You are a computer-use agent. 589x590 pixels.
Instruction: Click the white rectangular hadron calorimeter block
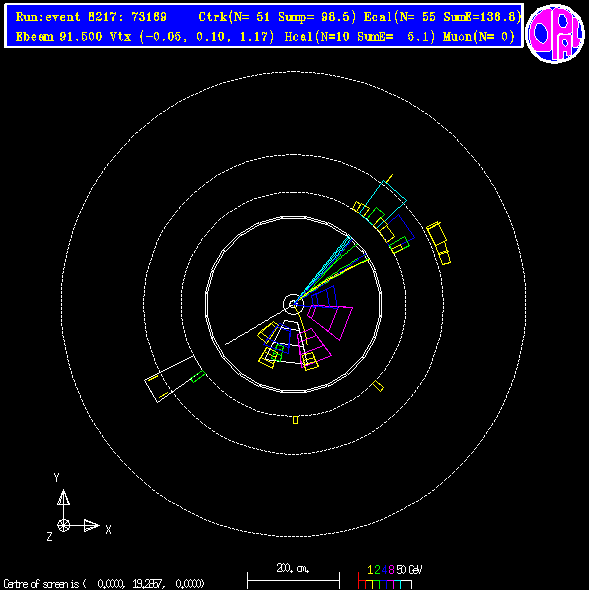click(x=169, y=378)
